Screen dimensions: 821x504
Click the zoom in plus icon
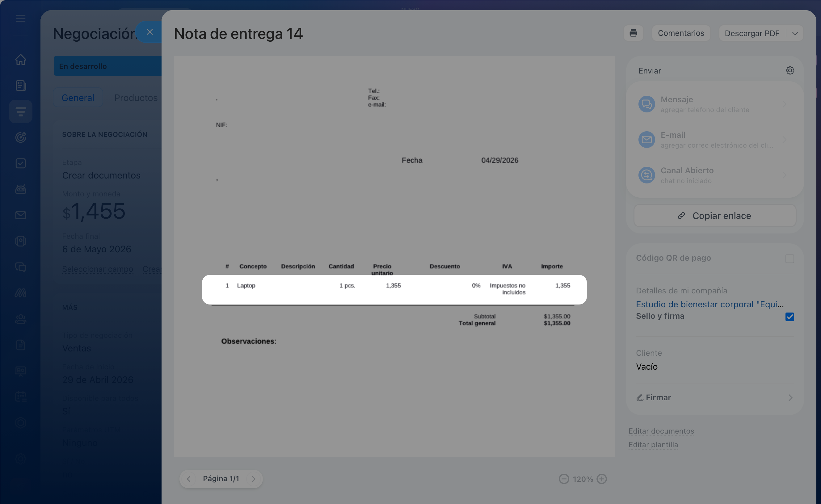[602, 479]
